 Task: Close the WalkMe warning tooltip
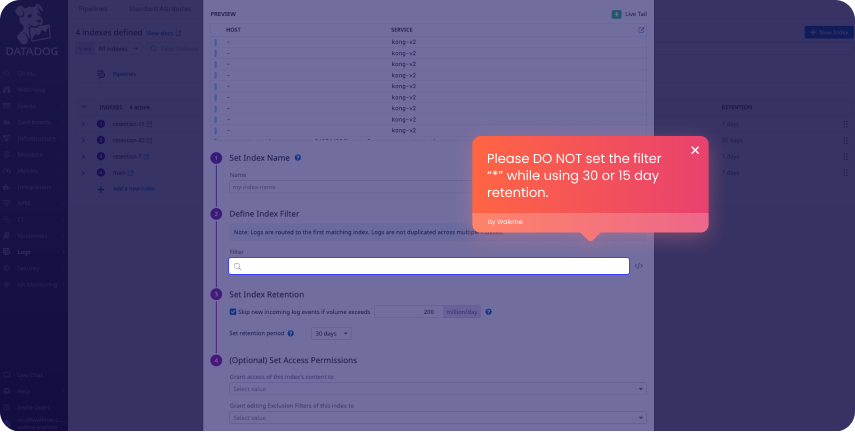(x=695, y=150)
